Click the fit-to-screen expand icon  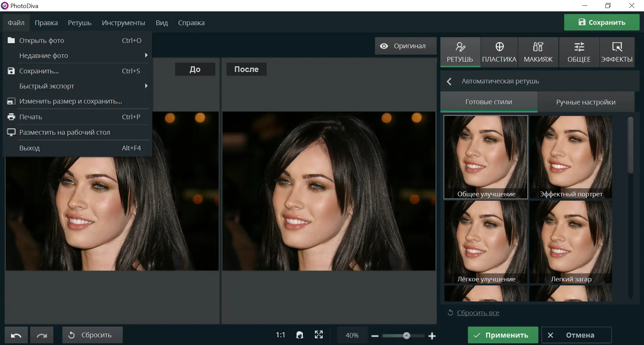(319, 335)
